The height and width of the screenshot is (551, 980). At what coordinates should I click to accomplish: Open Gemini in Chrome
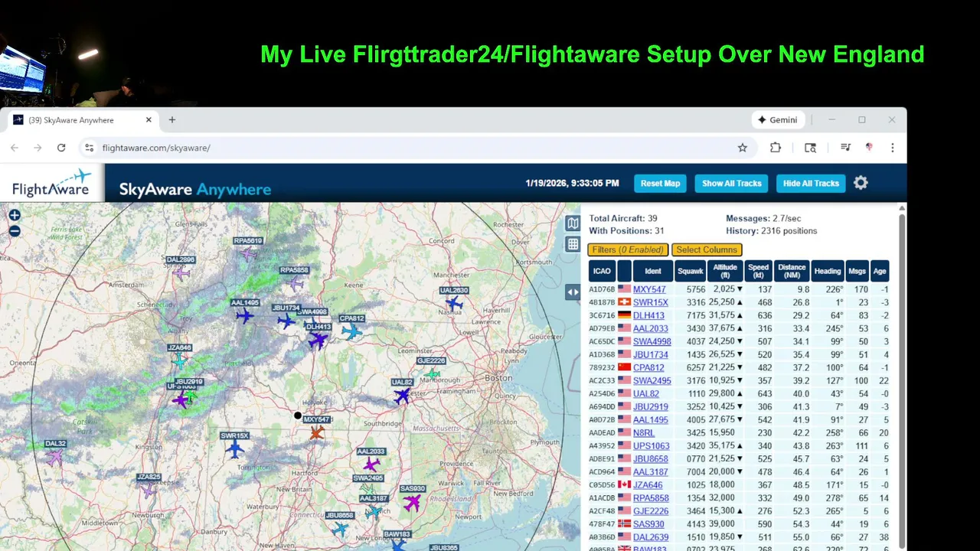click(778, 120)
